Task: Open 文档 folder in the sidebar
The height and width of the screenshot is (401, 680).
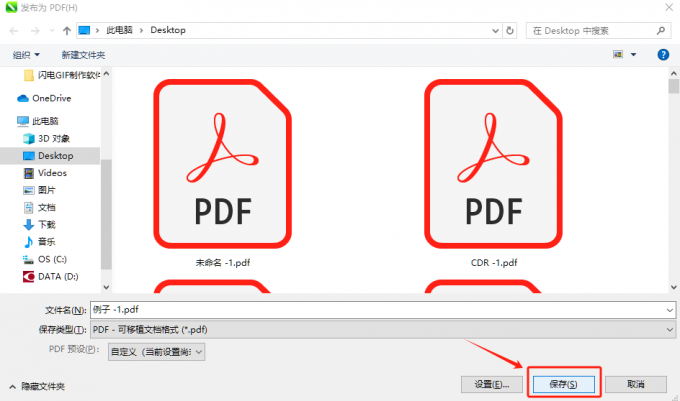Action: (x=39, y=207)
